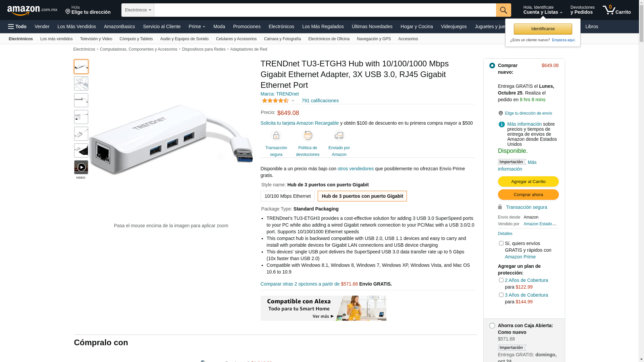Select Ahorra con Caja Abierta radio option

point(492,326)
